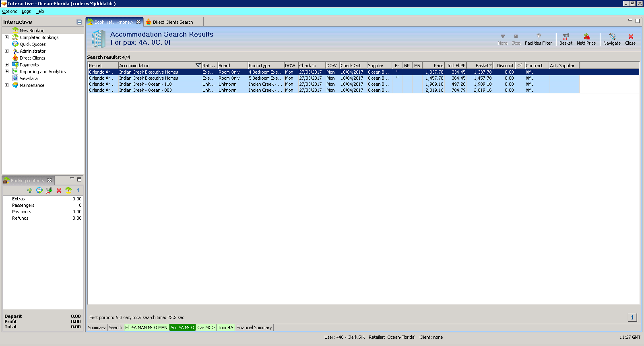Switch to the Summary bottom tab
This screenshot has width=644, height=346.
[97, 327]
